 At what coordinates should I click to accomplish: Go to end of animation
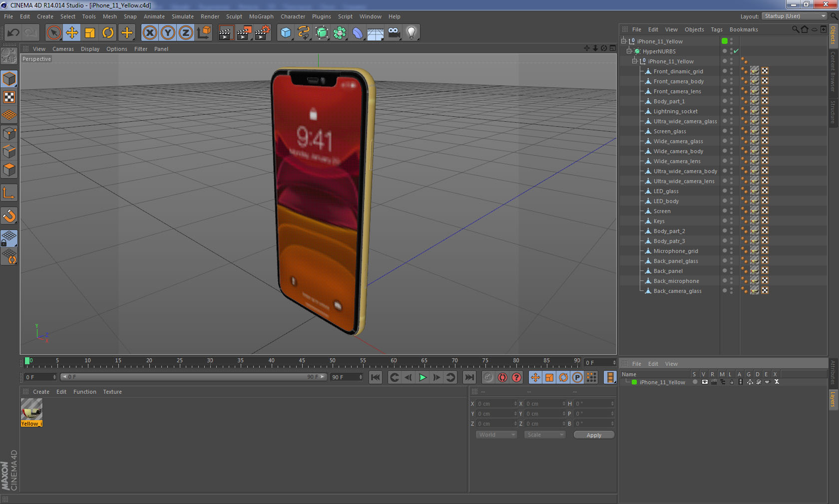pos(469,377)
